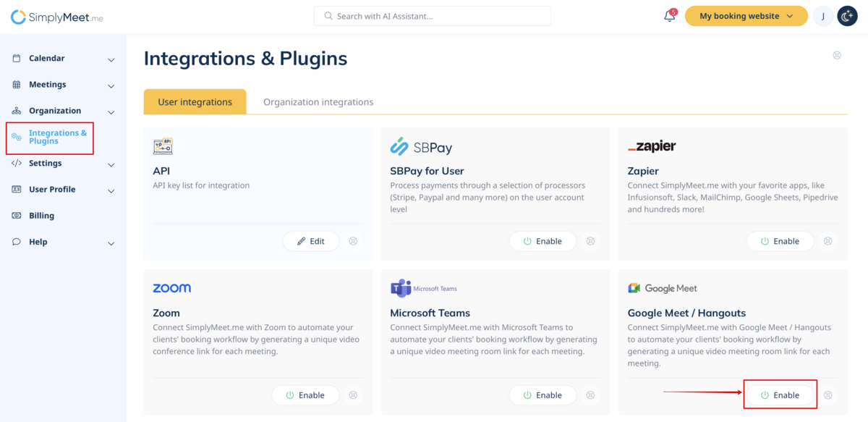Click the SimplyMeet.me logo
Screen dimensions: 868x422
(x=56, y=17)
